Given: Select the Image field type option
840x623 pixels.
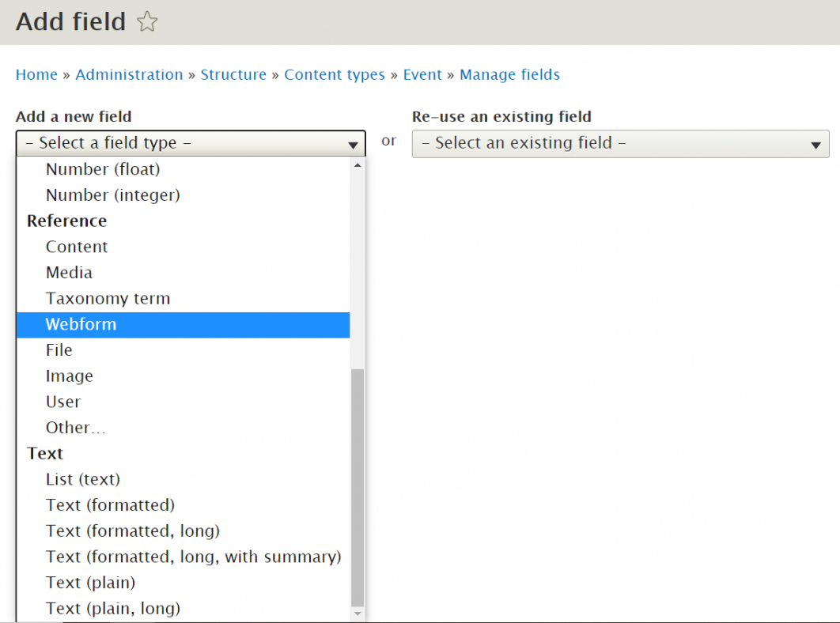Looking at the screenshot, I should (x=70, y=376).
